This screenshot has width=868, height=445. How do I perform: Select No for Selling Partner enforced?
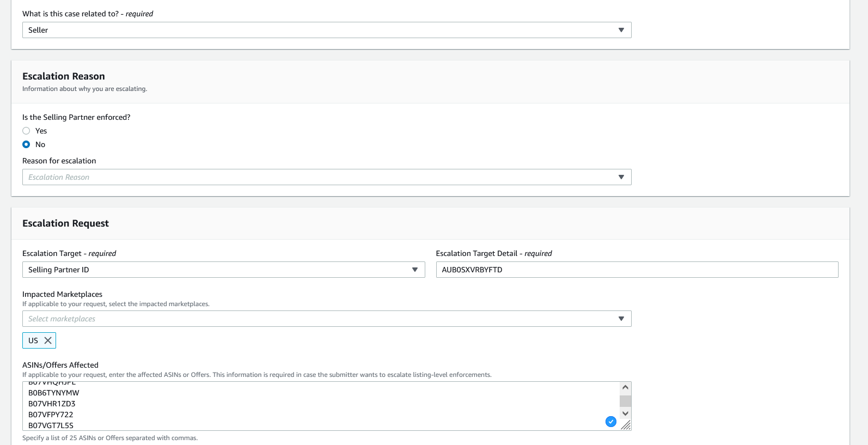(26, 144)
